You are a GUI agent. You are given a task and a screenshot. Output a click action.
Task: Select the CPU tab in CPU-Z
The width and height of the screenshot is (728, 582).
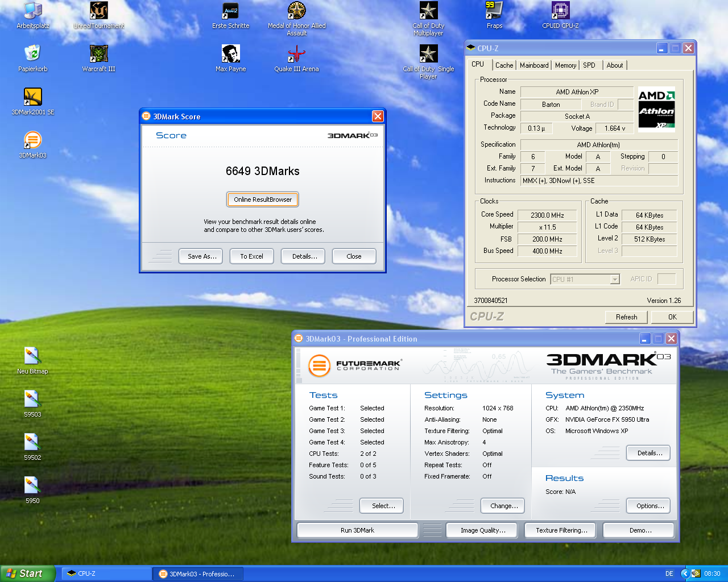(478, 64)
